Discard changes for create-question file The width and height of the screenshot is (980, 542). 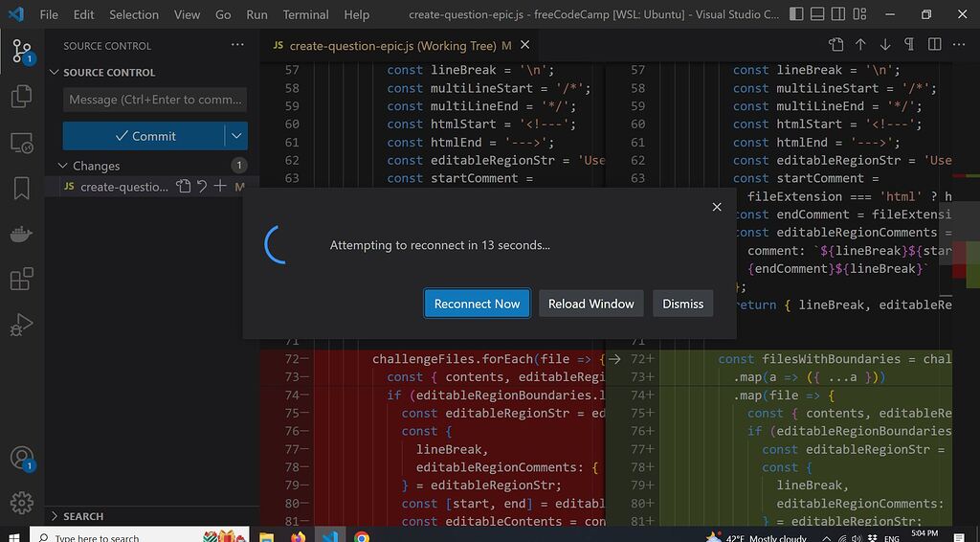point(202,187)
